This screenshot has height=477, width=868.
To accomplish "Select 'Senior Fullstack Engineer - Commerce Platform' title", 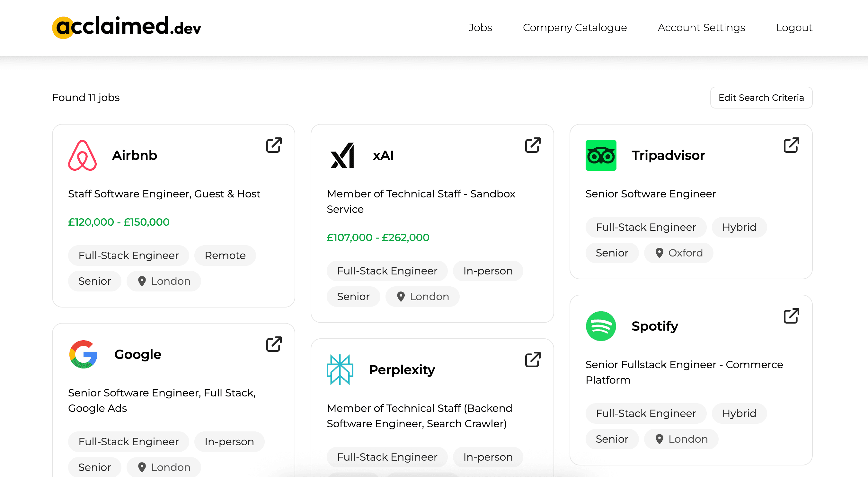I will [x=684, y=372].
